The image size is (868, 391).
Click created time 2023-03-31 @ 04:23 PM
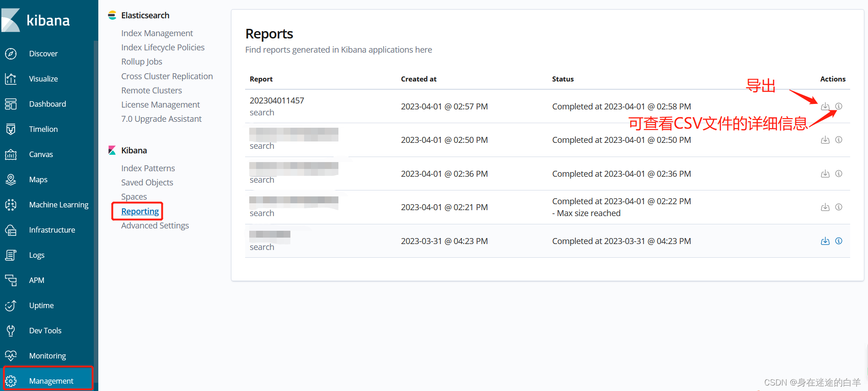point(445,241)
